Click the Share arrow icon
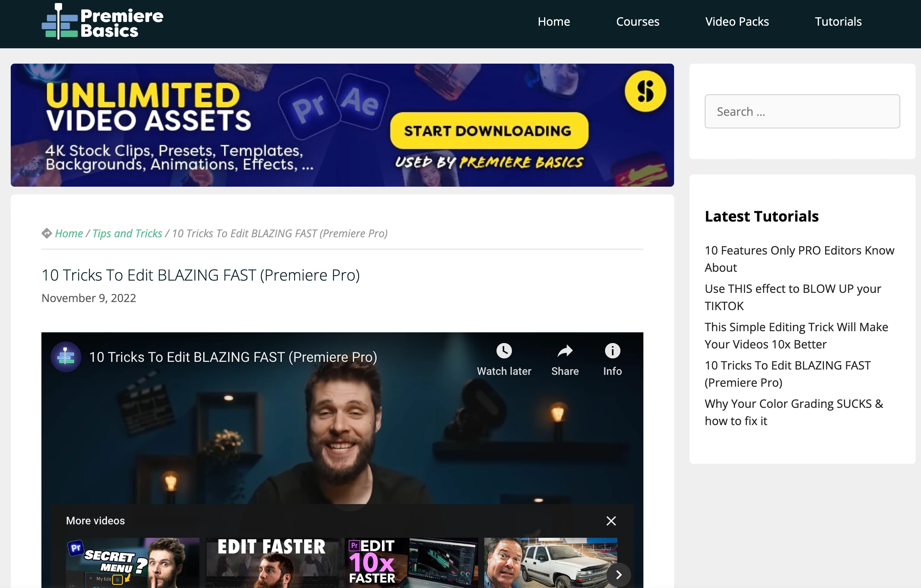This screenshot has width=921, height=588. [564, 351]
